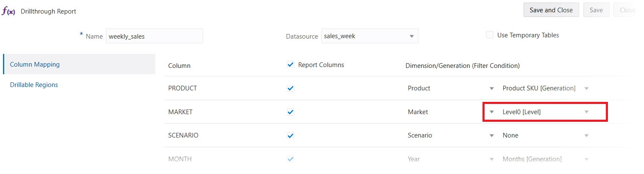
Task: Click inside the Name input field
Action: tap(154, 36)
